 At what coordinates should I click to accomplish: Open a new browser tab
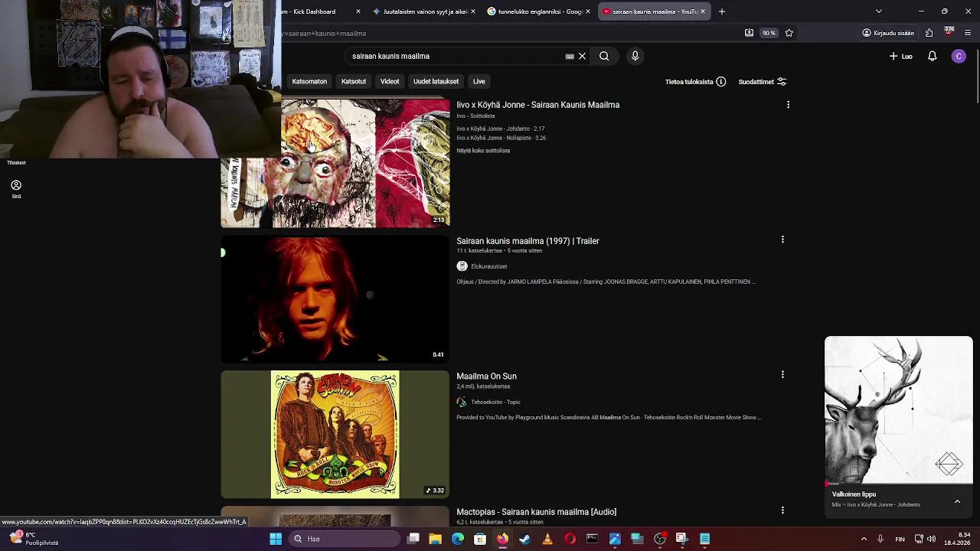click(721, 11)
